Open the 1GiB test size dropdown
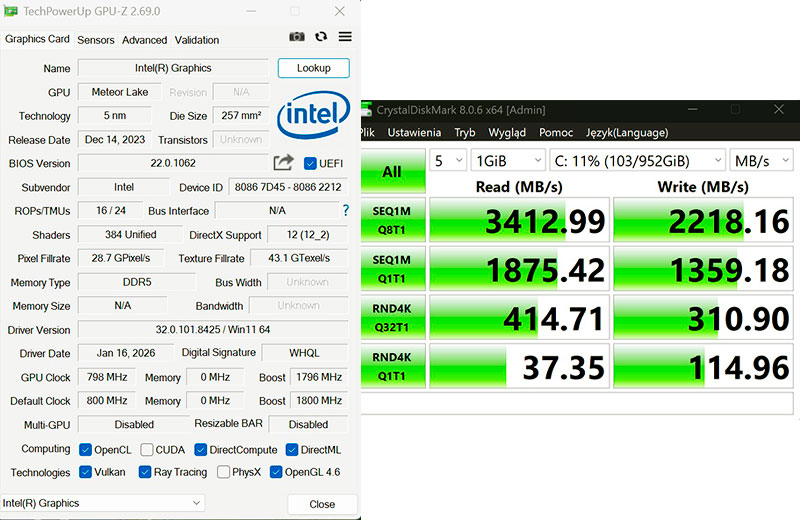The width and height of the screenshot is (800, 520). tap(508, 161)
